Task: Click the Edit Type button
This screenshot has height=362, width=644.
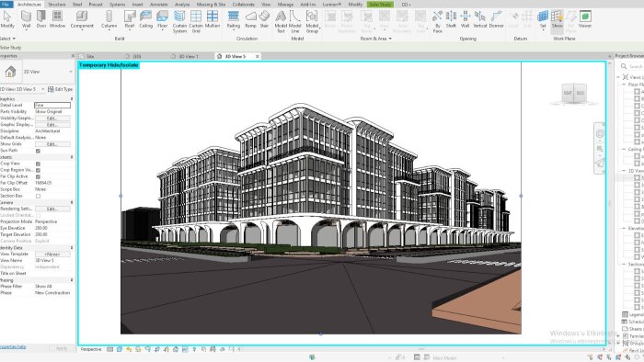Action: (x=61, y=89)
